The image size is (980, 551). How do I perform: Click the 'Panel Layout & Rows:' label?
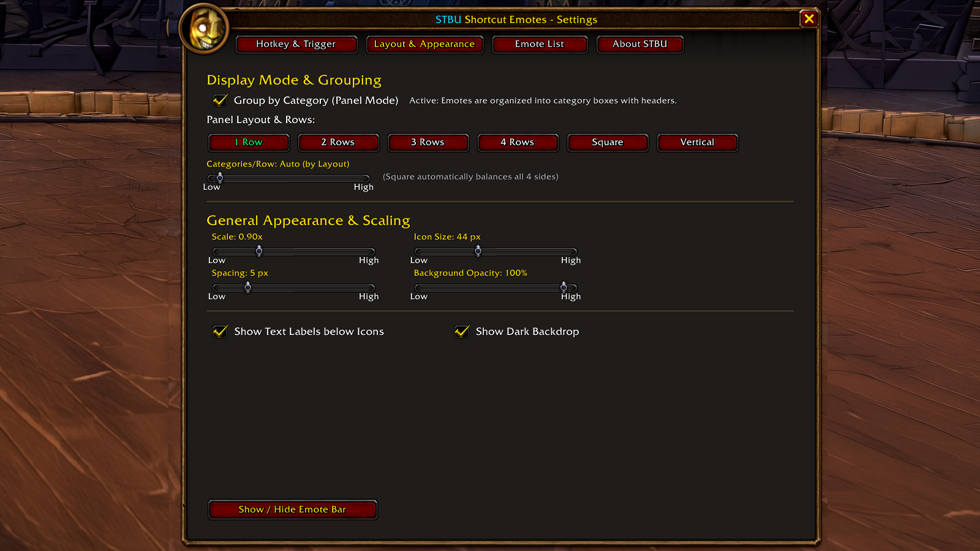261,120
